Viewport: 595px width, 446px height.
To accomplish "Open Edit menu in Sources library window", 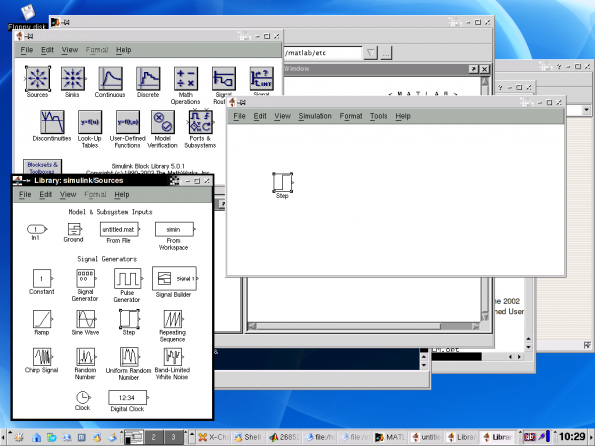I will coord(46,194).
